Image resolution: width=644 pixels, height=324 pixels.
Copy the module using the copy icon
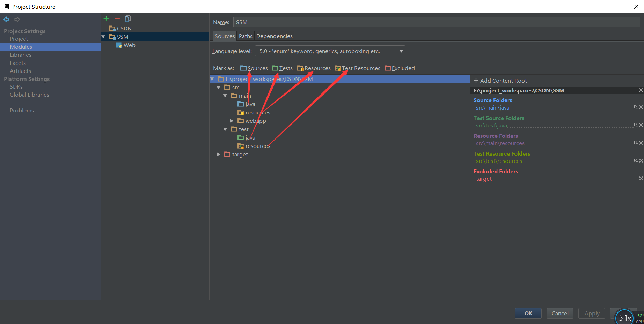pos(127,18)
